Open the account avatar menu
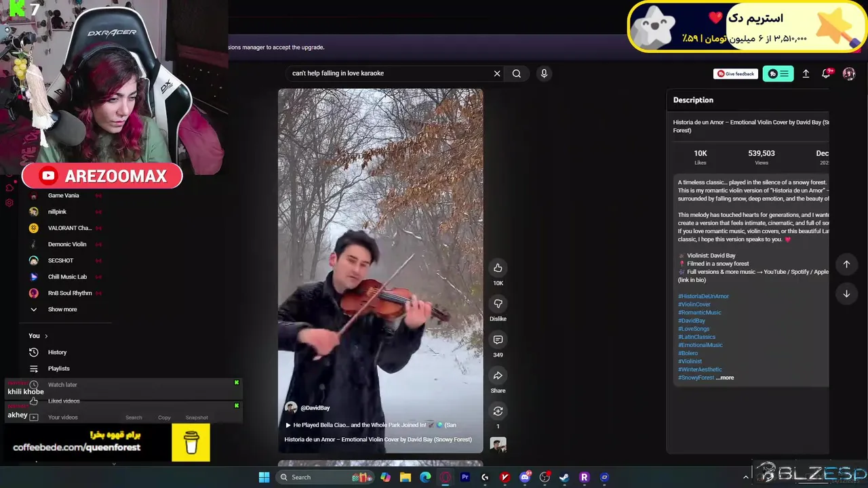This screenshot has width=868, height=488. pyautogui.click(x=849, y=74)
